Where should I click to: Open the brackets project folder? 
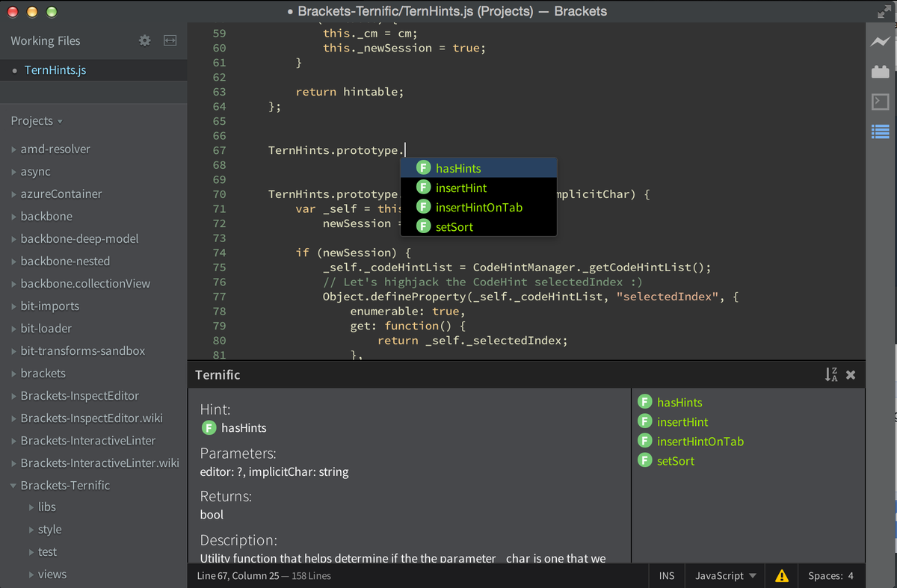43,374
